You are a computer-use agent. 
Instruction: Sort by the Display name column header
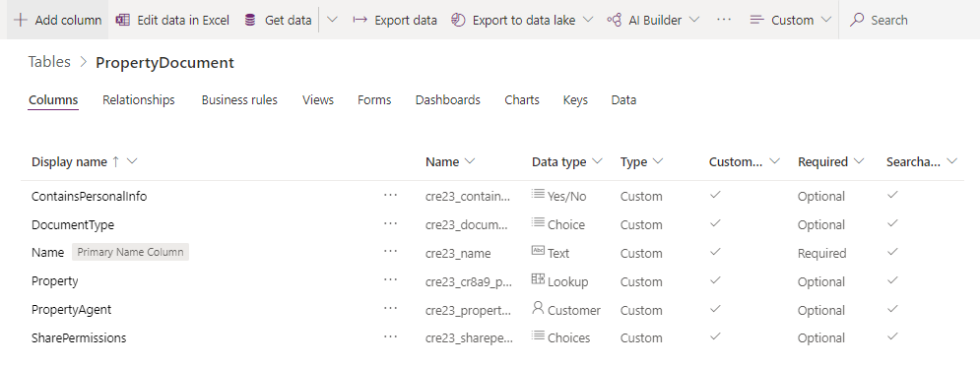pyautogui.click(x=69, y=162)
